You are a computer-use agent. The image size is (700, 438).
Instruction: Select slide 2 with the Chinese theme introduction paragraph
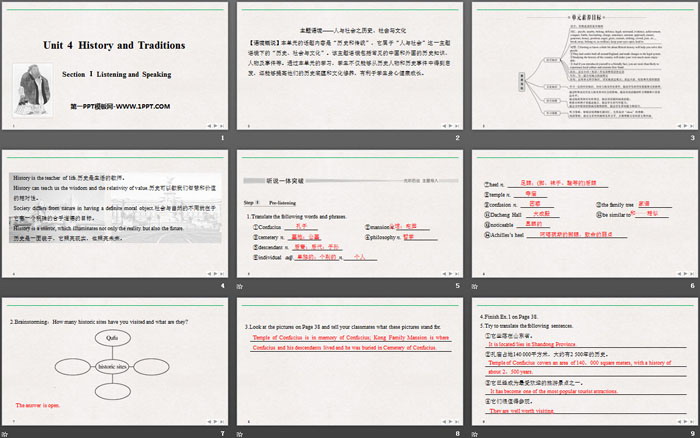click(350, 66)
